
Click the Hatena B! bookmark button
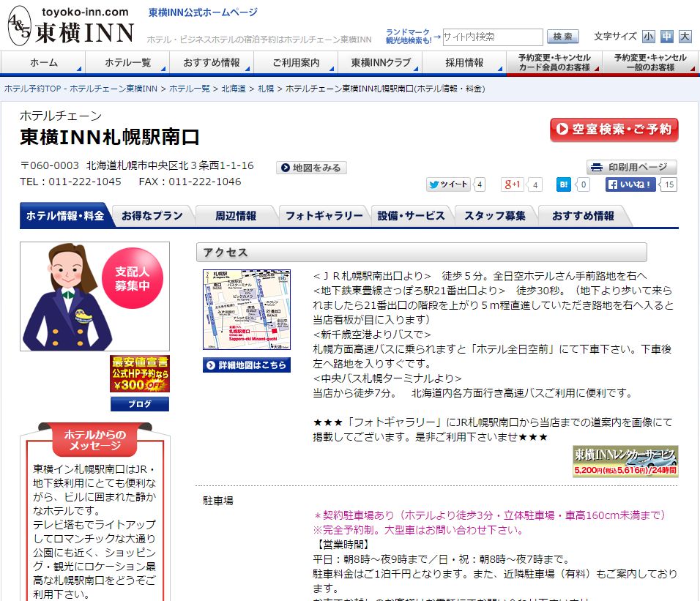coord(563,184)
